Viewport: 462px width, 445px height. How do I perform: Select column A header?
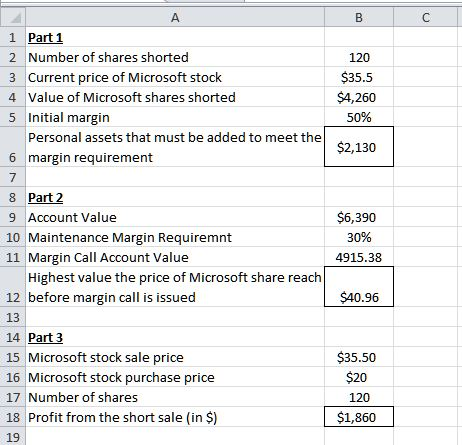point(175,17)
